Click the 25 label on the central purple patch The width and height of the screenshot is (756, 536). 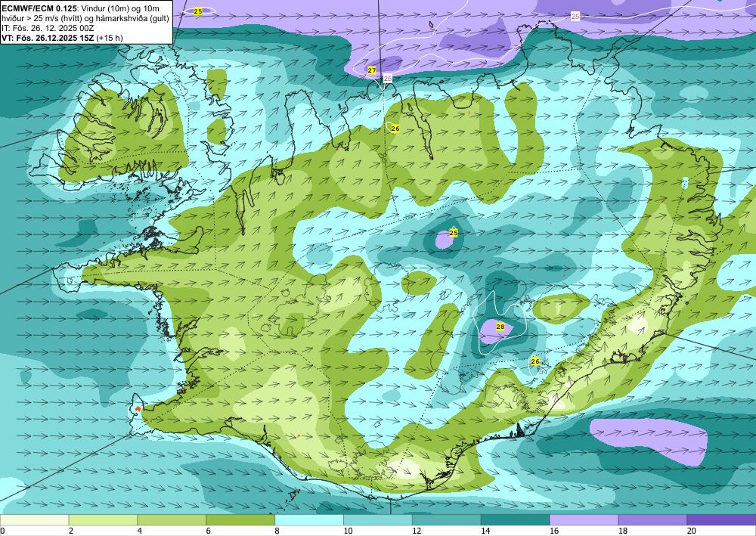453,233
